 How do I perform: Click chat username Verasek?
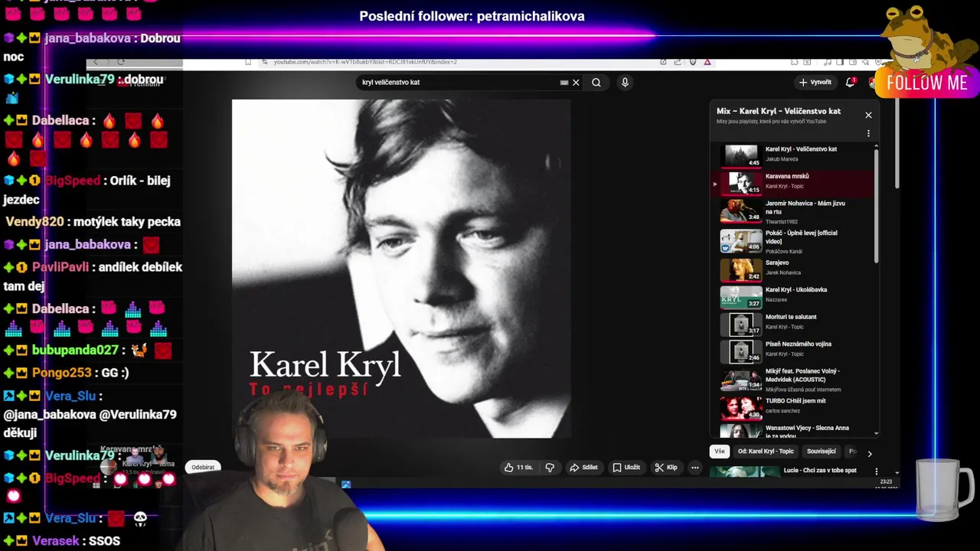pos(56,541)
